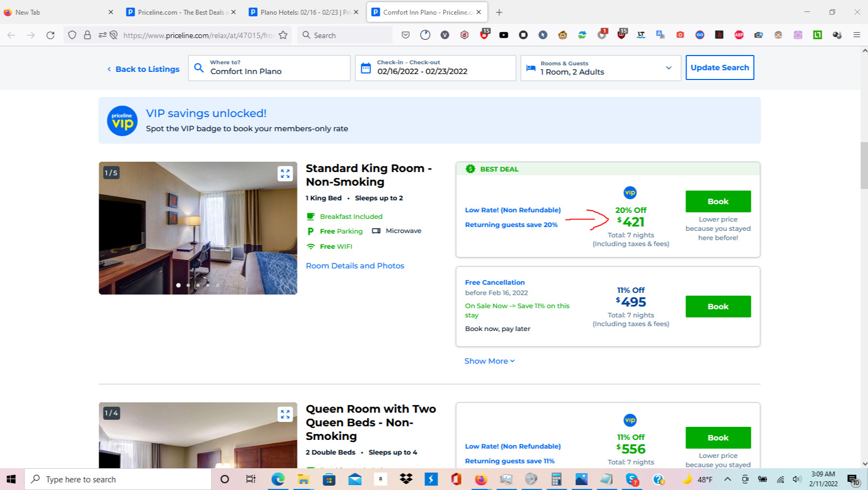868x490 pixels.
Task: Click Update Search button
Action: click(x=720, y=68)
